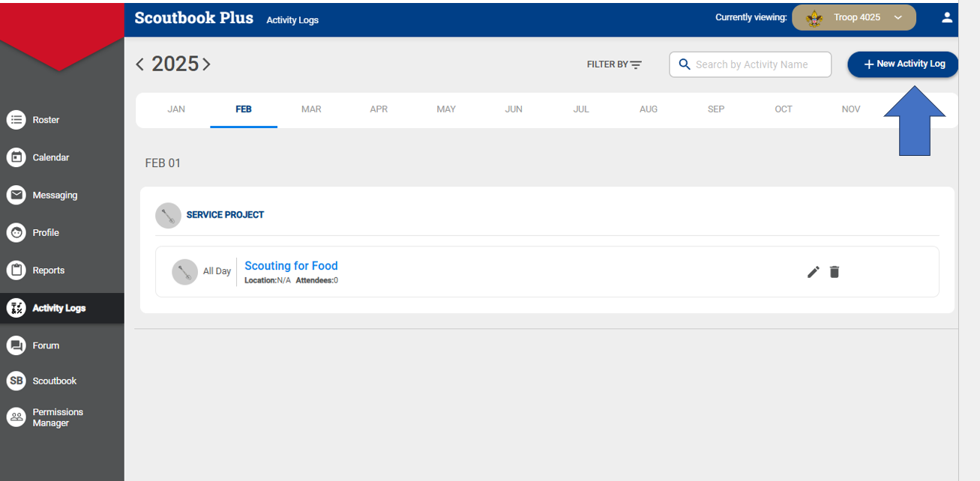Open Reports clipboard icon

click(16, 270)
